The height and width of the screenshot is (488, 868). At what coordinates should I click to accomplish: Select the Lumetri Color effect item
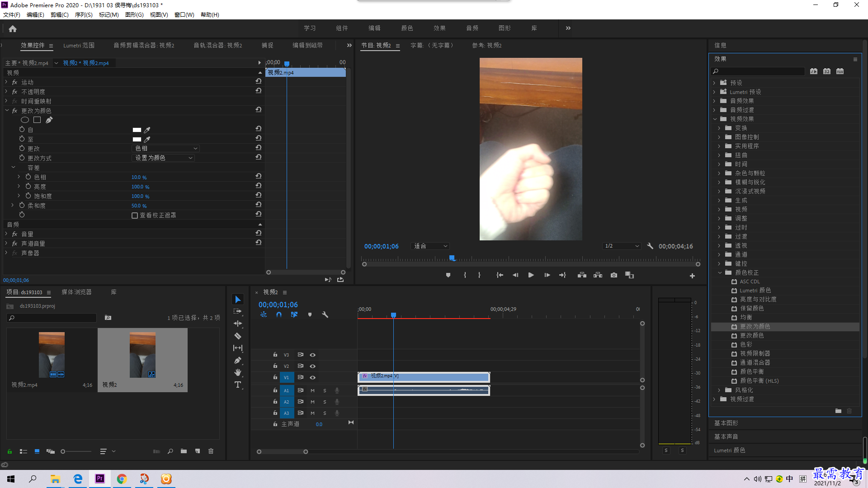click(755, 291)
